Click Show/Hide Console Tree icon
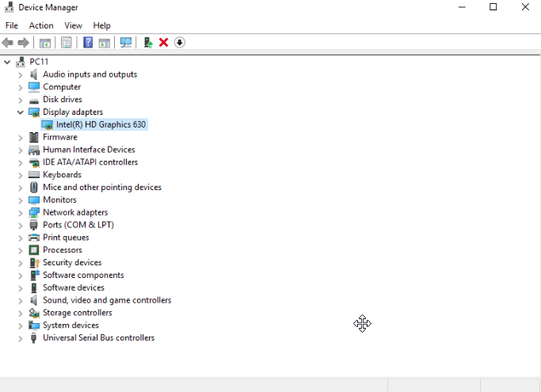 45,43
